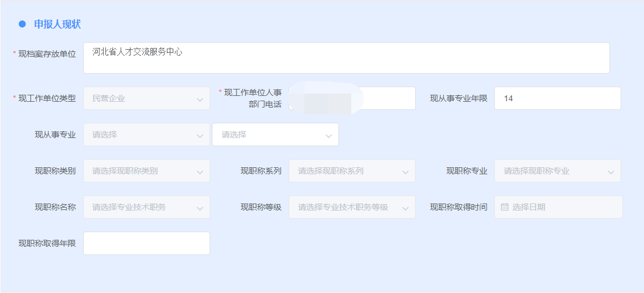The height and width of the screenshot is (293, 644).
Task: Expand the 现职称系列 dropdown
Action: point(352,171)
